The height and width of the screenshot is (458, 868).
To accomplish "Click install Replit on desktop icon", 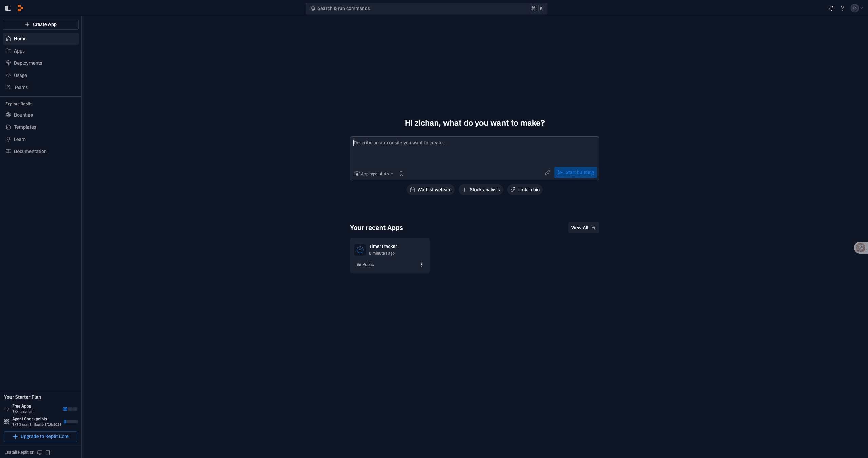I will tap(40, 453).
